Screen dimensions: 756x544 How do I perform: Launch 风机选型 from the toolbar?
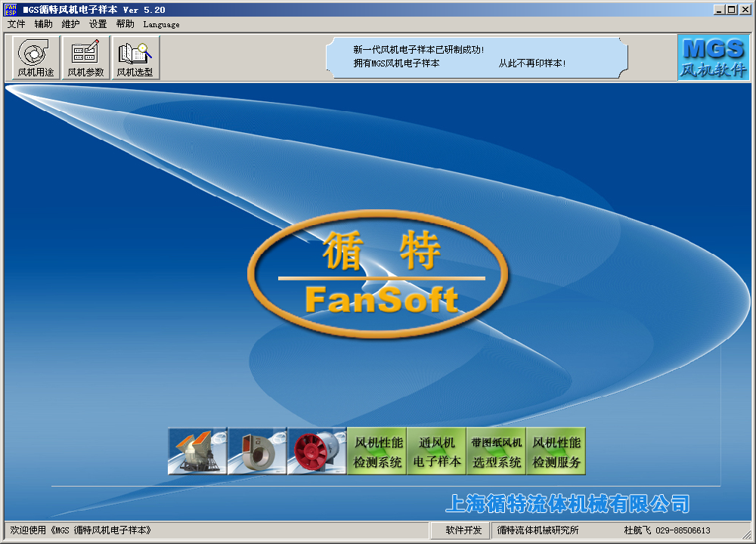pos(135,58)
